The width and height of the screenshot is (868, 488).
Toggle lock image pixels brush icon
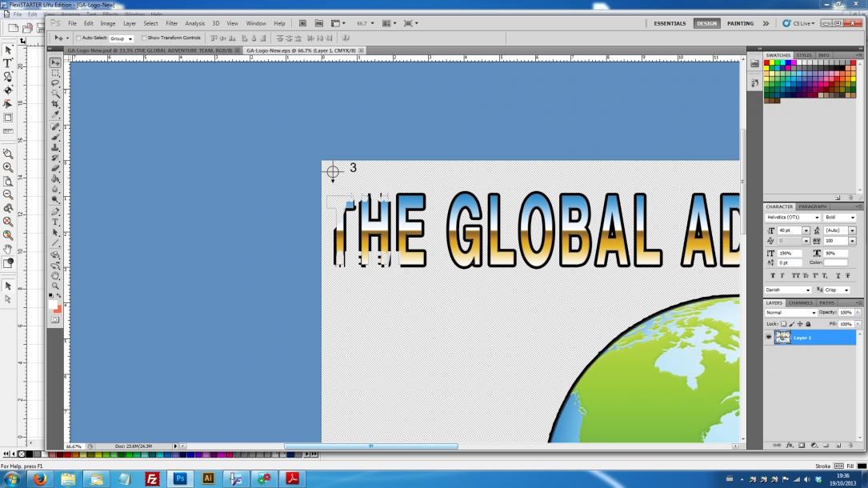pyautogui.click(x=792, y=324)
